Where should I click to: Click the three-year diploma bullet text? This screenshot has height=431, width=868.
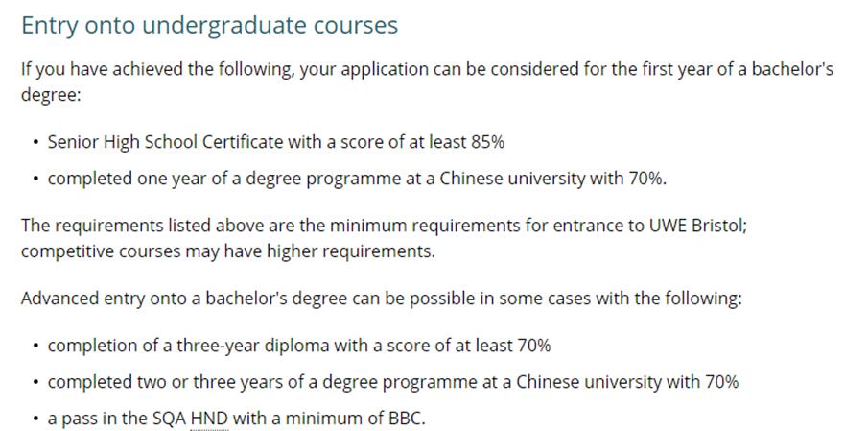point(298,345)
